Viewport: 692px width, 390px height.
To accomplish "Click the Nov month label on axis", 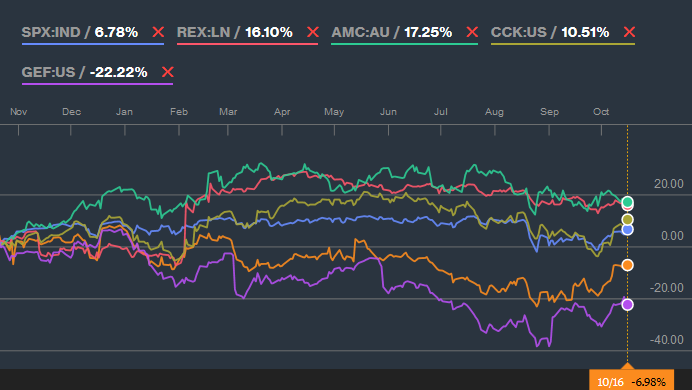I will (19, 112).
